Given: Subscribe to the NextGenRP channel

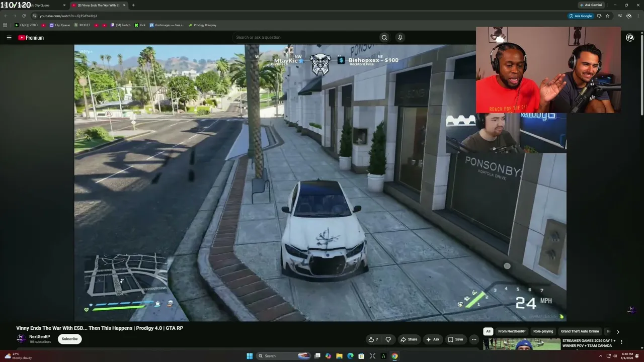Looking at the screenshot, I should click(x=69, y=339).
